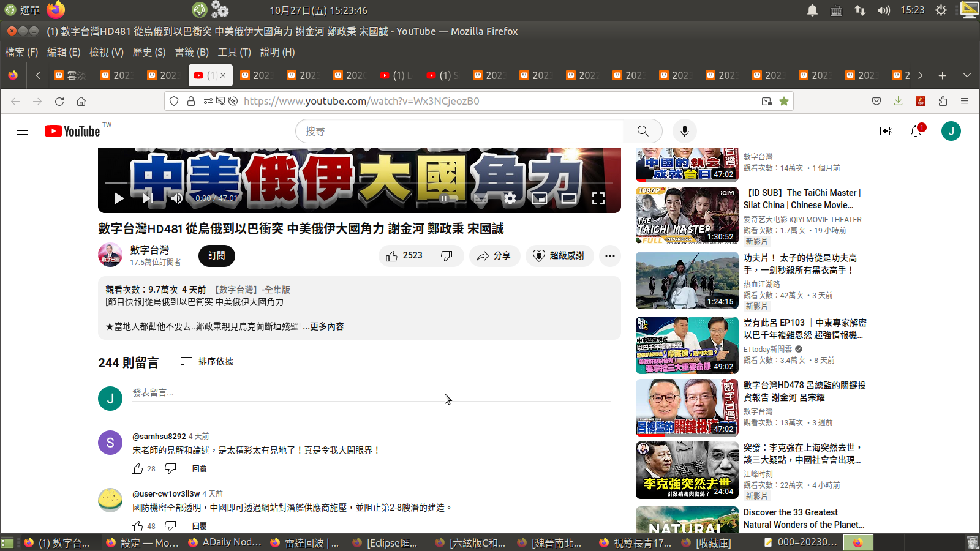Close the active YouTube tab
980x551 pixels.
coord(223,75)
